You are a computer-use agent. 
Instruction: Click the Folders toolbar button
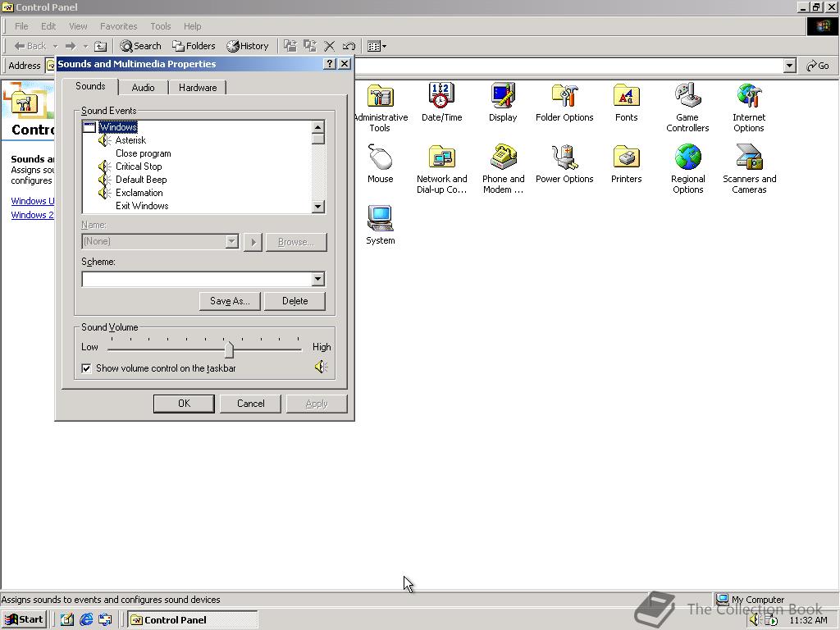click(x=194, y=46)
